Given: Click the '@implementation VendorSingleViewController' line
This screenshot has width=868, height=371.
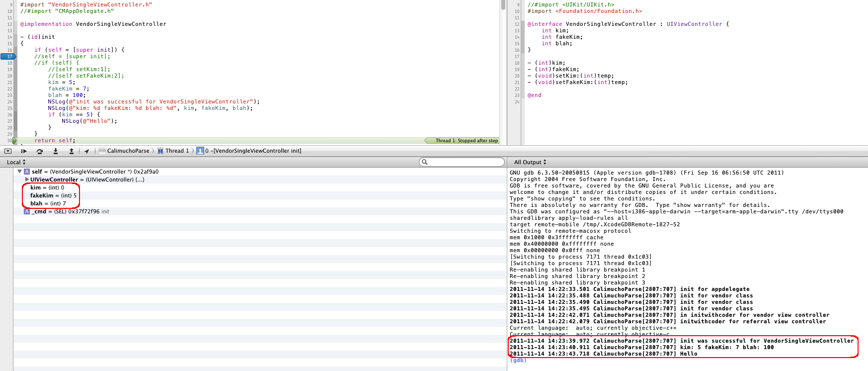Looking at the screenshot, I should click(x=93, y=24).
